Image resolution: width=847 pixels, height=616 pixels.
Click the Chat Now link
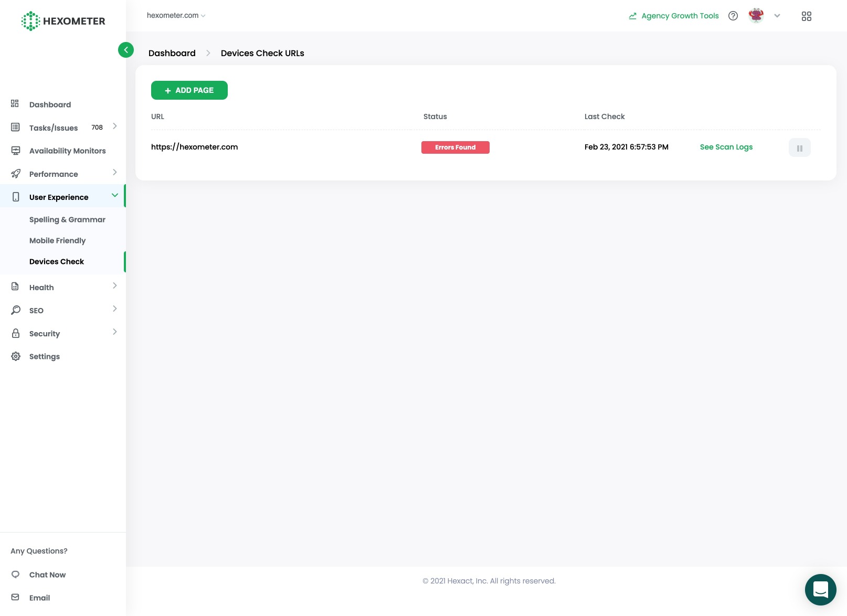(x=47, y=575)
